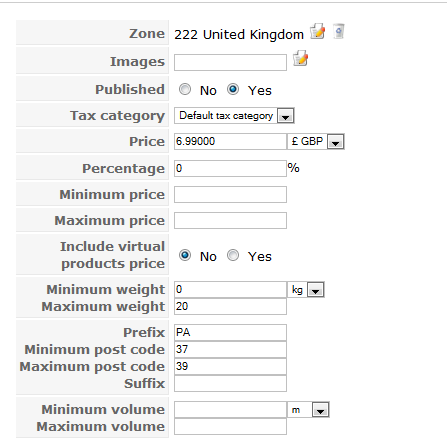The width and height of the screenshot is (447, 443).
Task: Click the Minimum post code field
Action: pyautogui.click(x=230, y=350)
